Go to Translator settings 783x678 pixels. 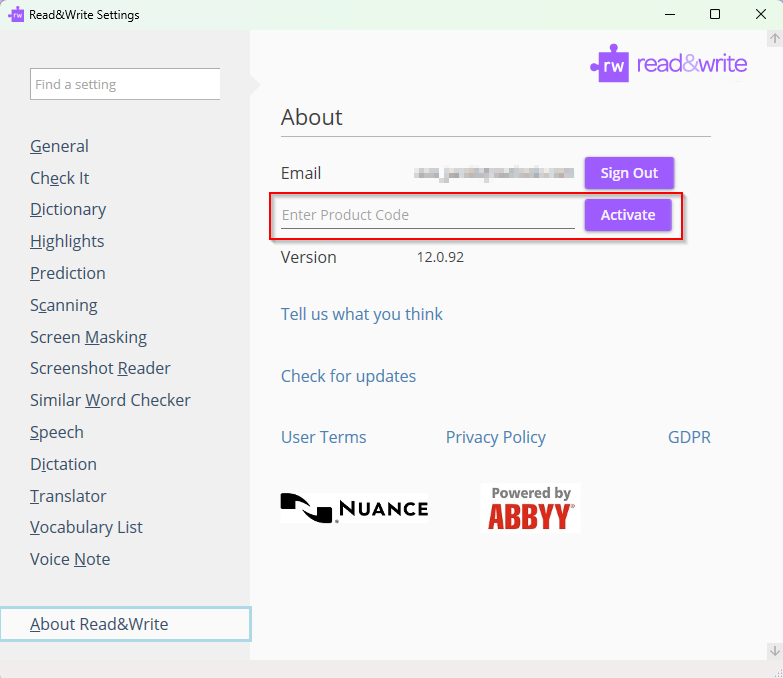coord(68,496)
